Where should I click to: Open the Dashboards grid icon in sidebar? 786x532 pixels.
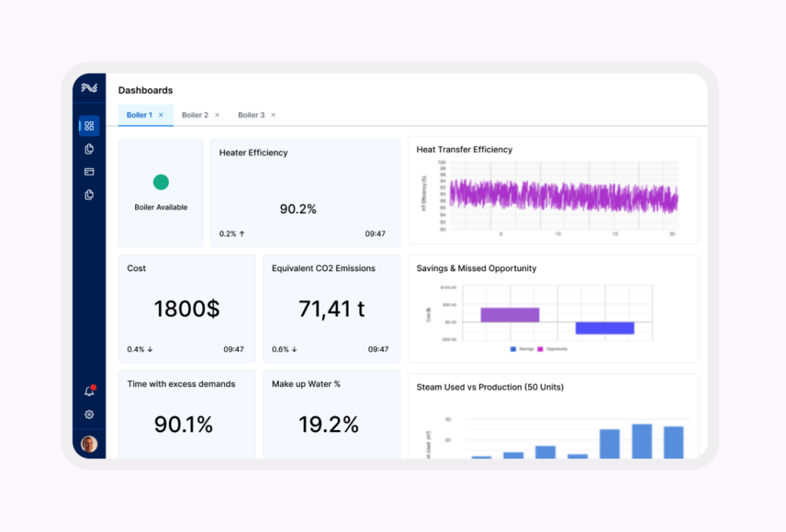[x=89, y=126]
